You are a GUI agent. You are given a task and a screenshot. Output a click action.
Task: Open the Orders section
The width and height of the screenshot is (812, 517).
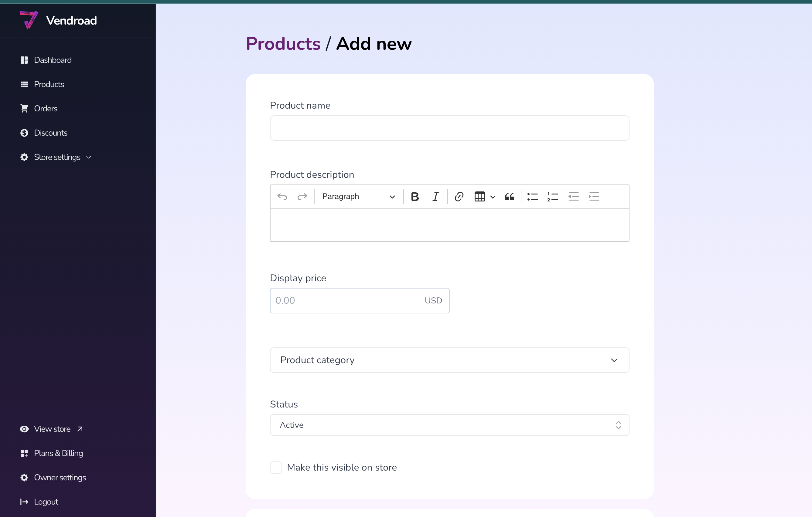click(46, 108)
